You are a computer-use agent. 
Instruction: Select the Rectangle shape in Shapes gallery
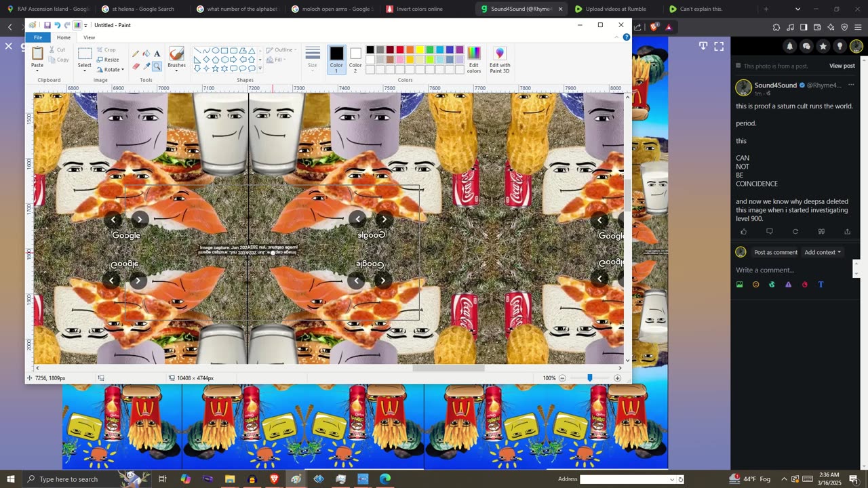point(224,50)
